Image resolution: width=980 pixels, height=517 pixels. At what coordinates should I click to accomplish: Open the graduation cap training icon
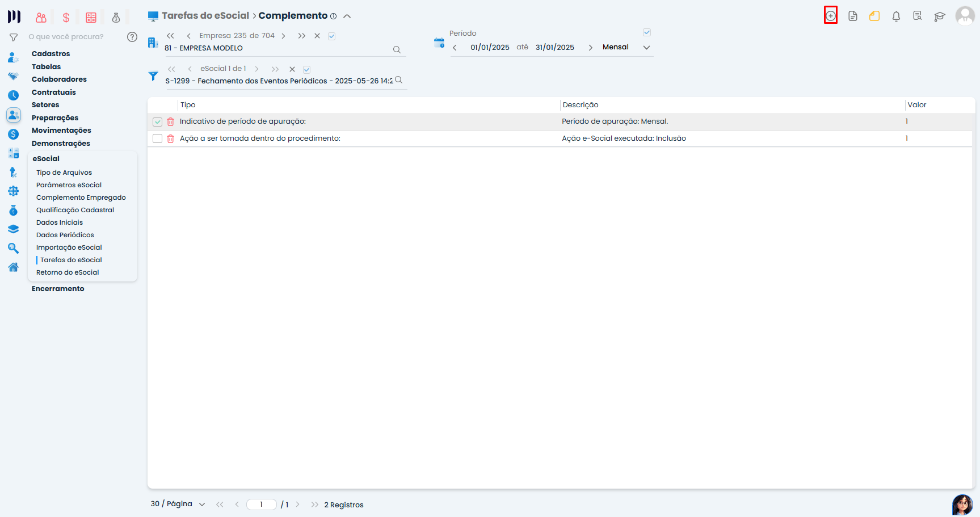pyautogui.click(x=940, y=16)
